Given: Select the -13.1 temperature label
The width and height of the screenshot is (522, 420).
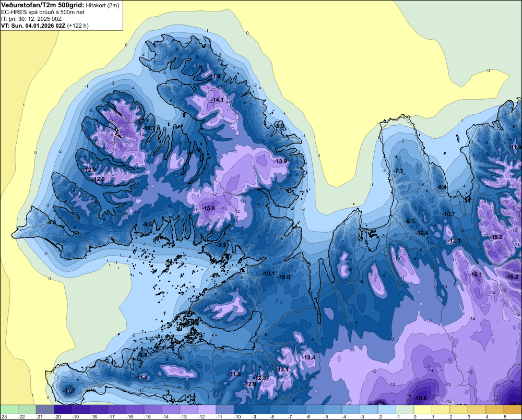Looking at the screenshot, I should tap(282, 370).
